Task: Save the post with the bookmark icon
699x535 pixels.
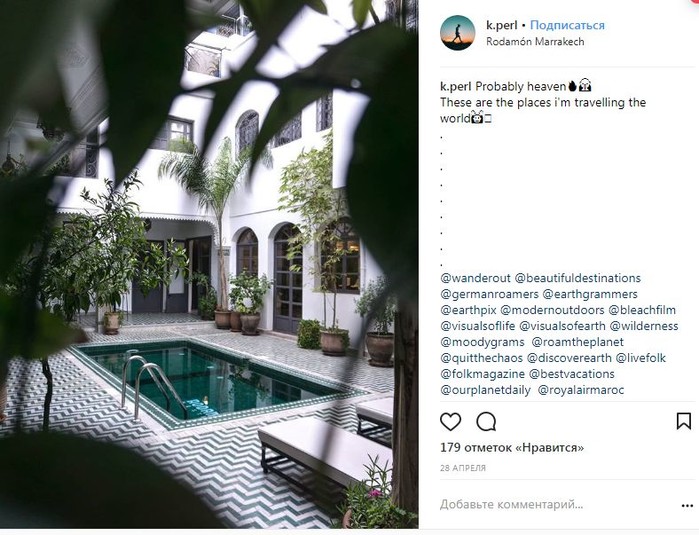Action: pos(683,421)
